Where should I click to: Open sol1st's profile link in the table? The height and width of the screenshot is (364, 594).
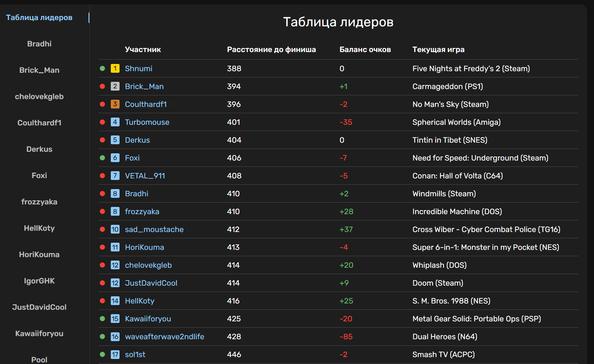pyautogui.click(x=135, y=354)
